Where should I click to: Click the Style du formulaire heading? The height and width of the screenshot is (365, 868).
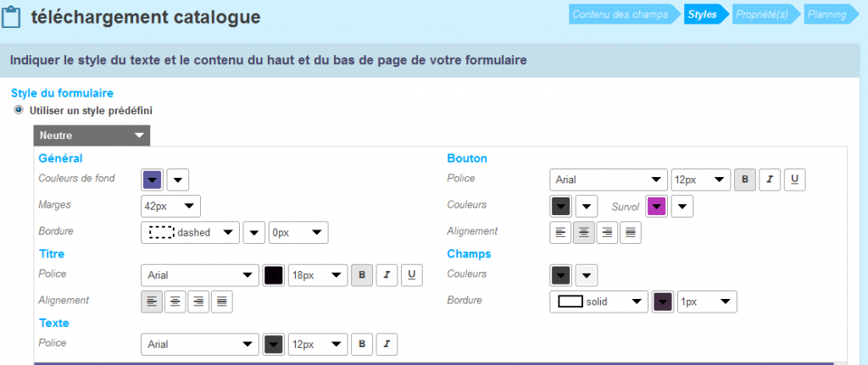click(62, 93)
